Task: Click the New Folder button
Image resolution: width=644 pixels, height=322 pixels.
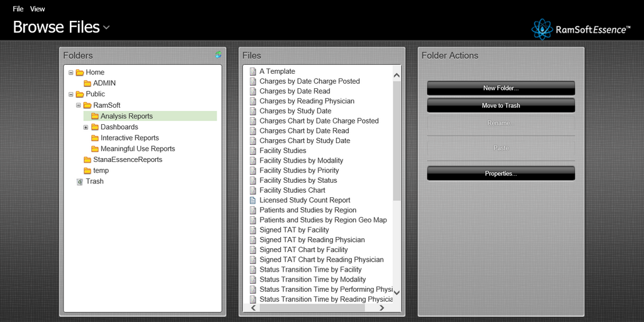Action: pyautogui.click(x=500, y=88)
